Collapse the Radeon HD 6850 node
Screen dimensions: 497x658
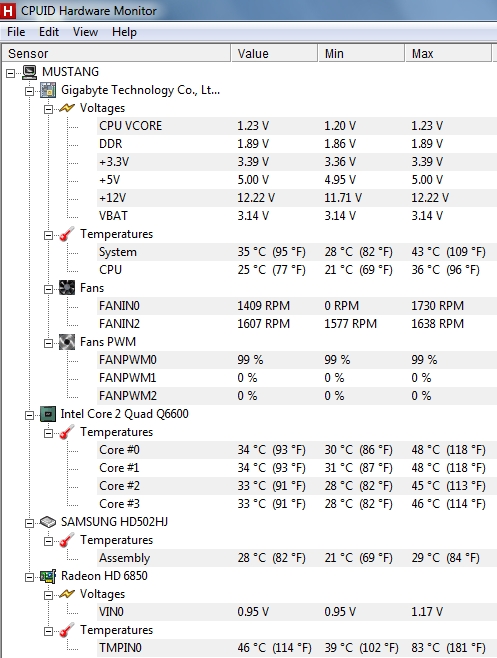[x=29, y=577]
